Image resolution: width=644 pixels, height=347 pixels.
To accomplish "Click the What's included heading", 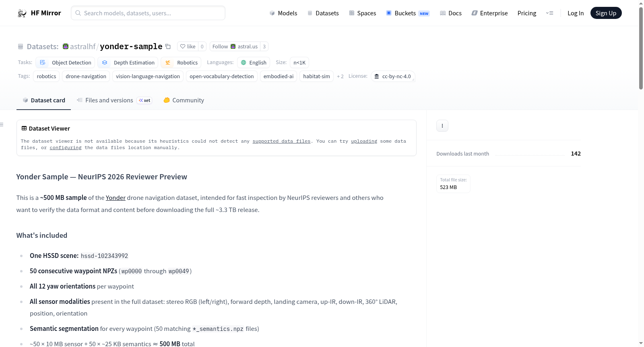I will [x=42, y=235].
